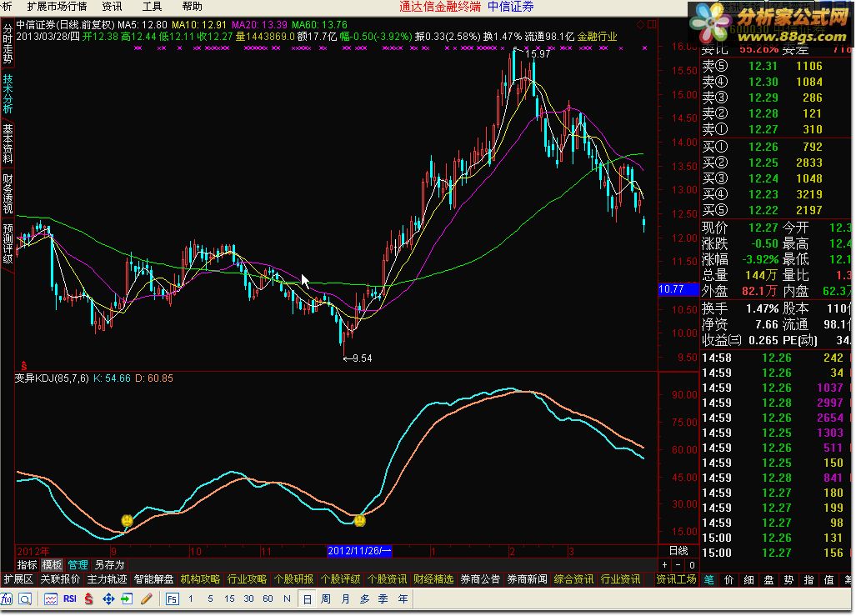Click the 指标 button below chart

27,565
